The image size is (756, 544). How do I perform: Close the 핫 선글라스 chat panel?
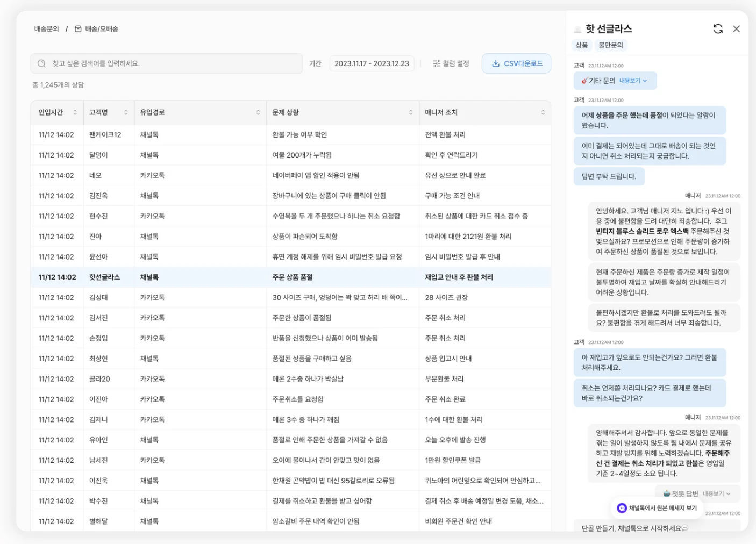tap(736, 29)
